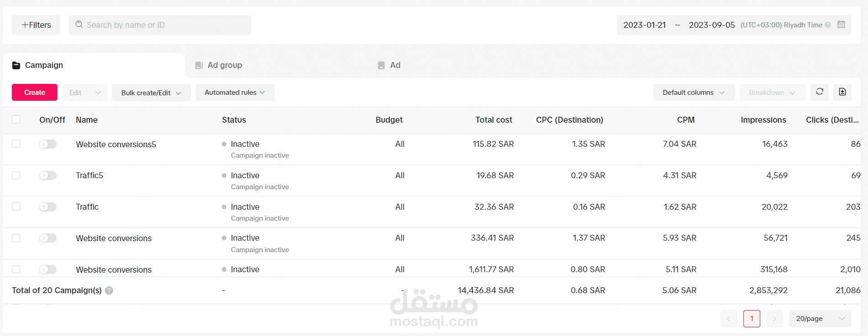Open the Automated rules dropdown
The width and height of the screenshot is (868, 336).
tap(235, 93)
